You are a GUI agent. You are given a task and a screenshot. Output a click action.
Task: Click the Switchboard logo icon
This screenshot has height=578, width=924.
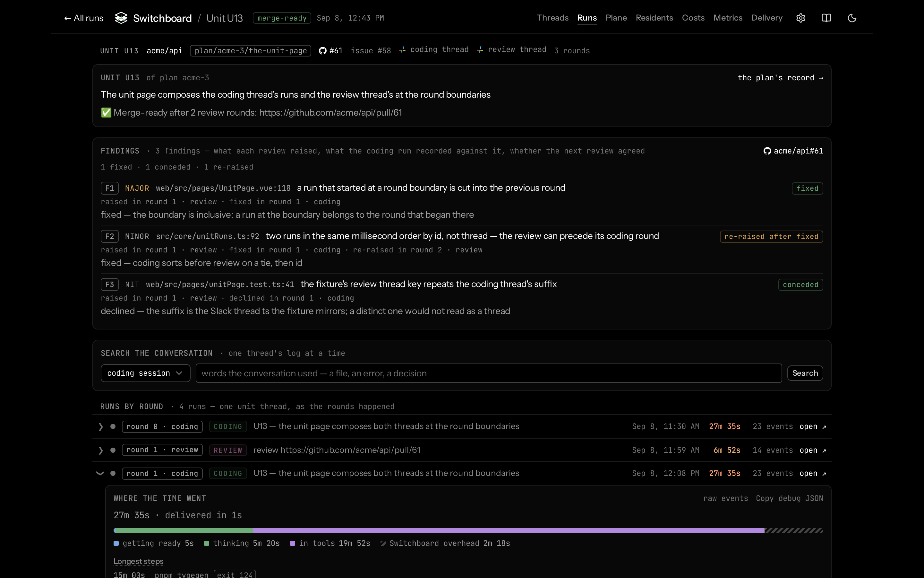pos(121,18)
